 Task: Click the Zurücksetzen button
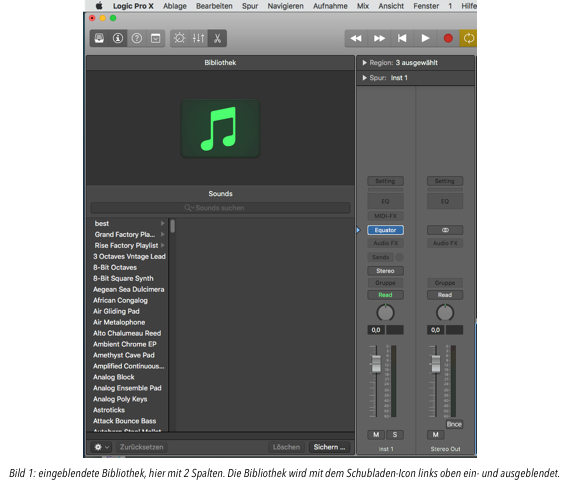[x=142, y=447]
